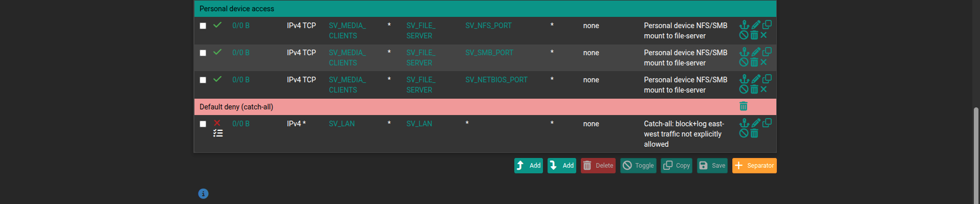Tick the checkbox for the SV_NFS_PORT rule
This screenshot has height=204, width=980.
[x=203, y=26]
